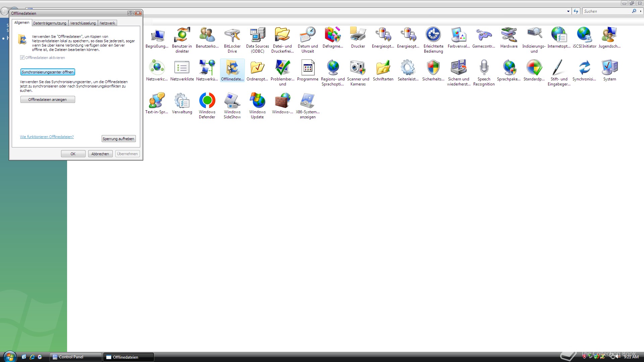The height and width of the screenshot is (362, 644).
Task: Open the Windows Update icon
Action: pos(258,106)
